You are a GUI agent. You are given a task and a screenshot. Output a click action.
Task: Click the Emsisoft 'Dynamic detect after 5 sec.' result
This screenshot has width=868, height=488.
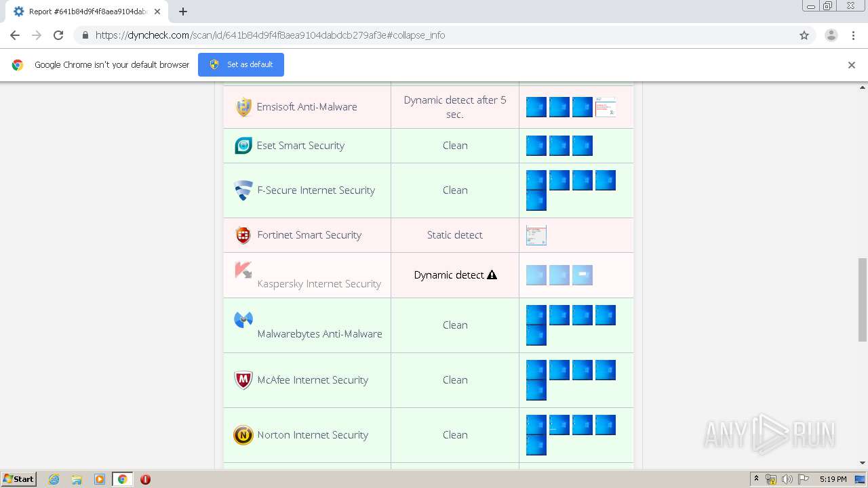pyautogui.click(x=455, y=107)
